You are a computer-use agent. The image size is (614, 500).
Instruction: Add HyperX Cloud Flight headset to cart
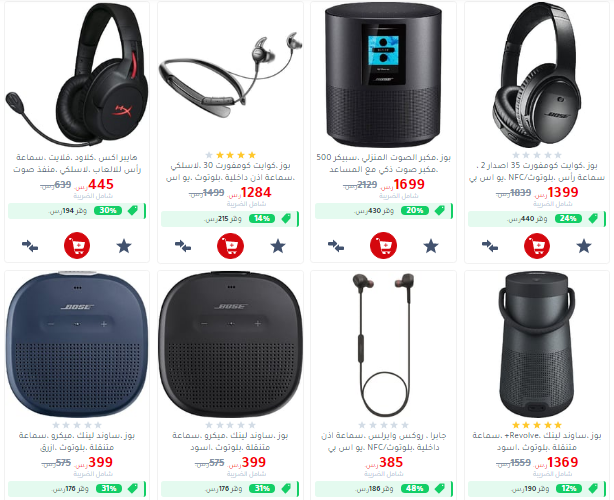click(77, 245)
